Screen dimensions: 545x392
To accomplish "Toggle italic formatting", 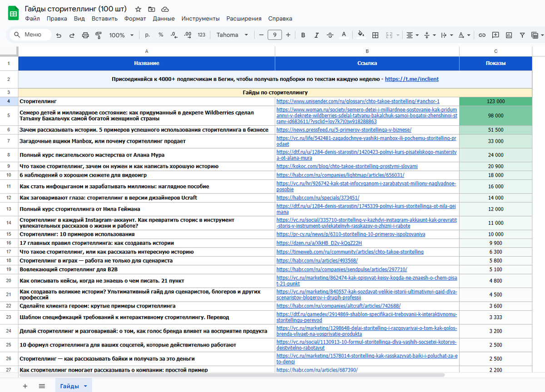I will pyautogui.click(x=317, y=35).
